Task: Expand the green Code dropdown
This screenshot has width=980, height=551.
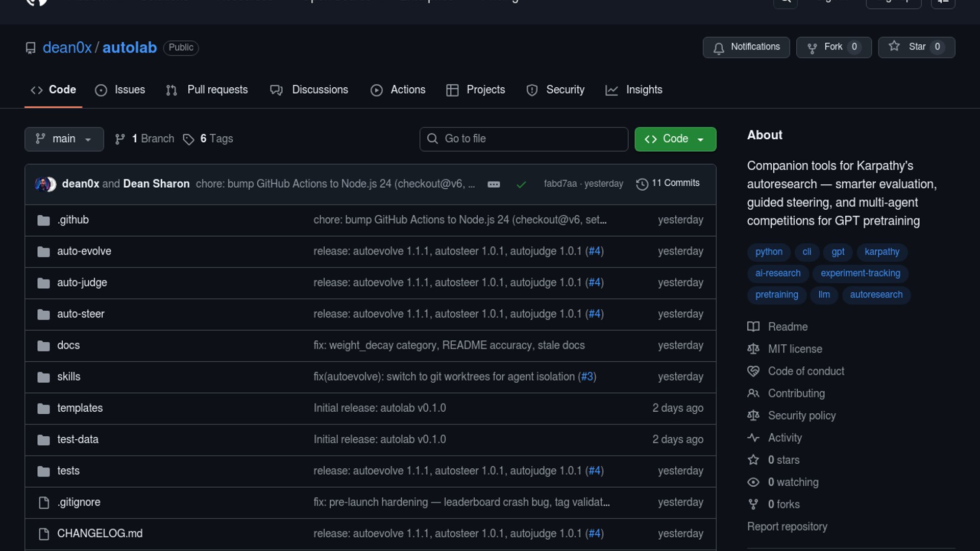Action: tap(675, 139)
